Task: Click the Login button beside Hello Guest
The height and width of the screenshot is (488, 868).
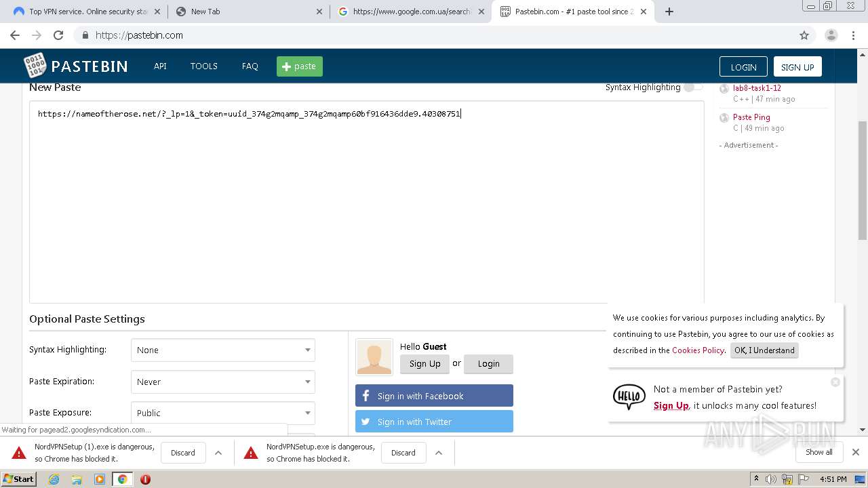Action: 488,364
